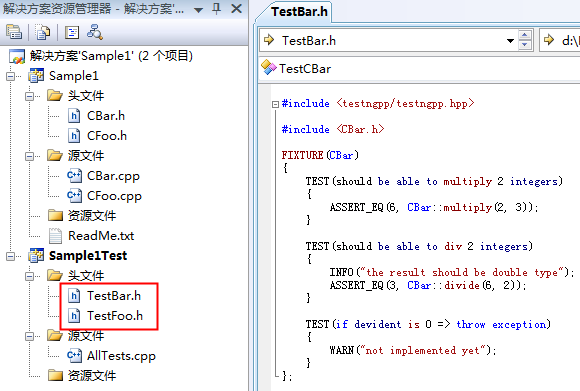580x391 pixels.
Task: Collapse the 源文件 folder under Sample1Test
Action: (30, 336)
